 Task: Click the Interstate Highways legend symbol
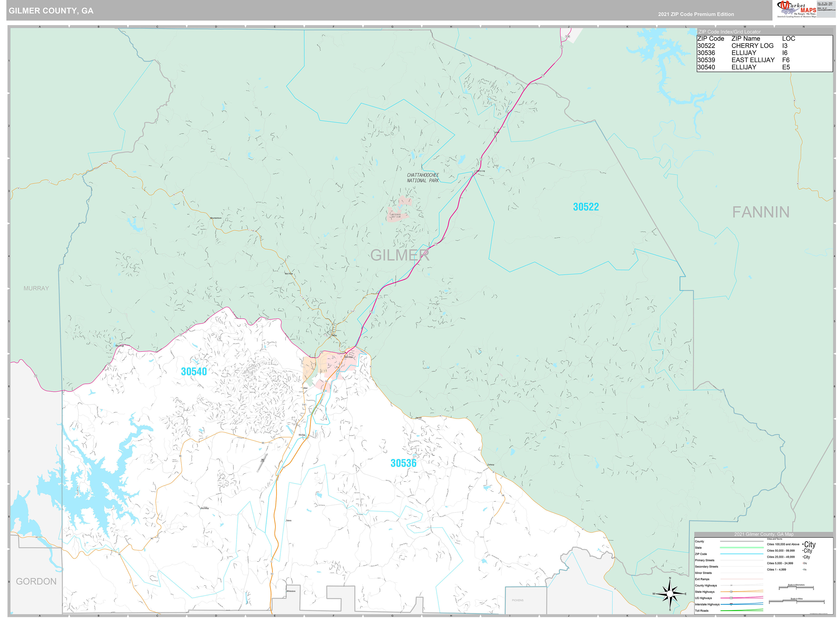pos(732,604)
